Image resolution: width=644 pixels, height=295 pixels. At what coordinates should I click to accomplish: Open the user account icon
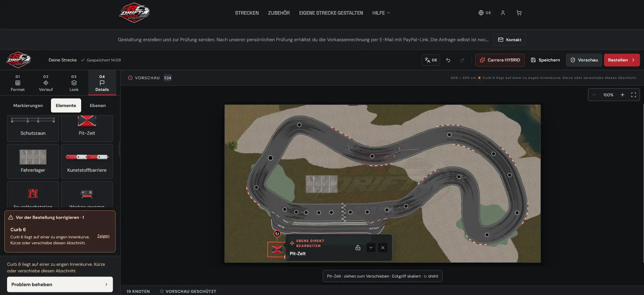click(503, 13)
